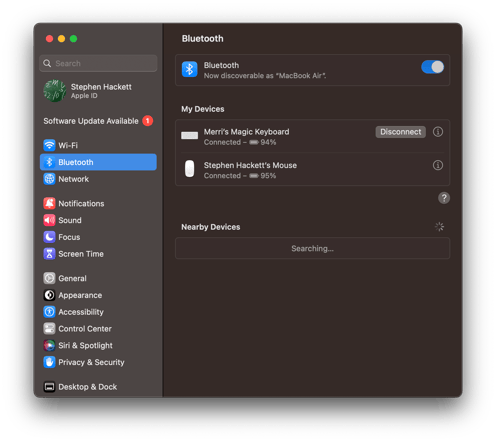Open Siri & Spotlight settings label
This screenshot has width=496, height=442.
85,345
